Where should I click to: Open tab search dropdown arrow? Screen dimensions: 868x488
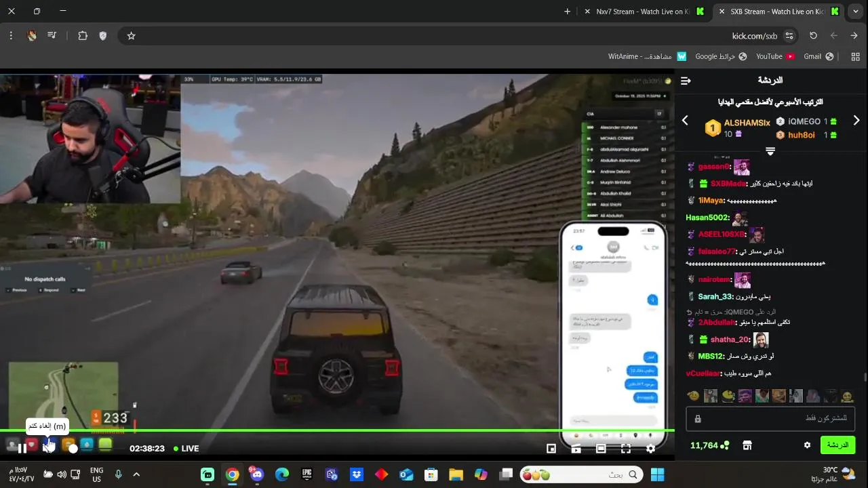pos(855,12)
